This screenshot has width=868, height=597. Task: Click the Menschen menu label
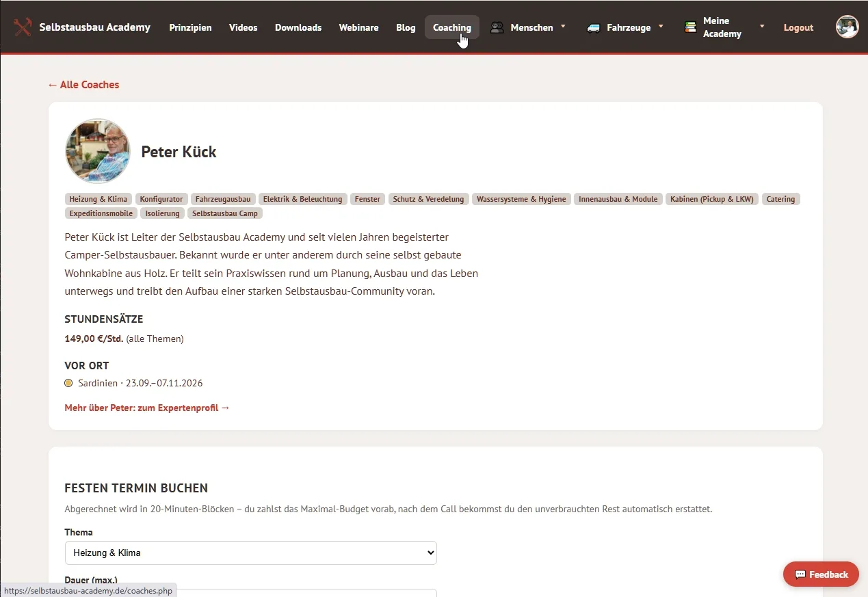point(531,27)
